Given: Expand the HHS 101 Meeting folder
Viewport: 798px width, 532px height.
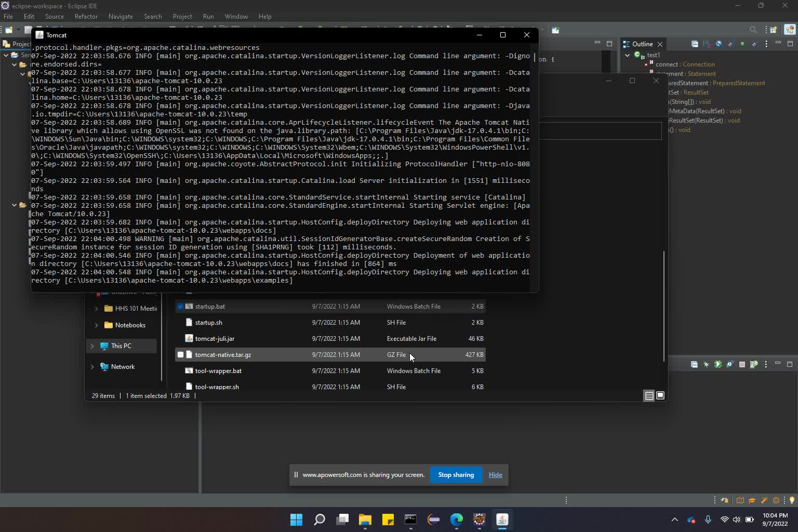Looking at the screenshot, I should (96, 309).
